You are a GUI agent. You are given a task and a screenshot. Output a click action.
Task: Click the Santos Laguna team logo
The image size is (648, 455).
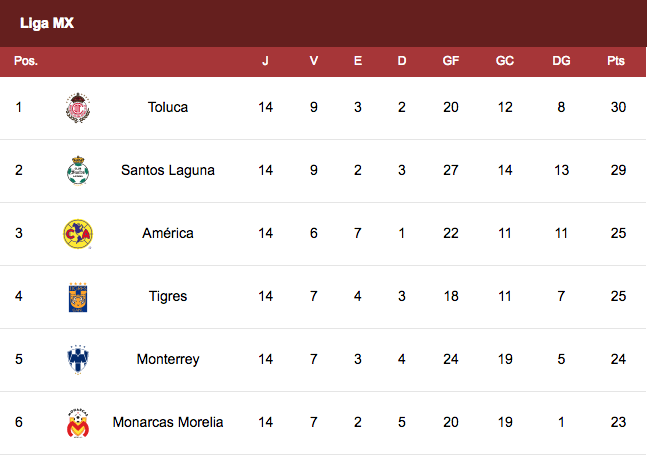tap(78, 171)
